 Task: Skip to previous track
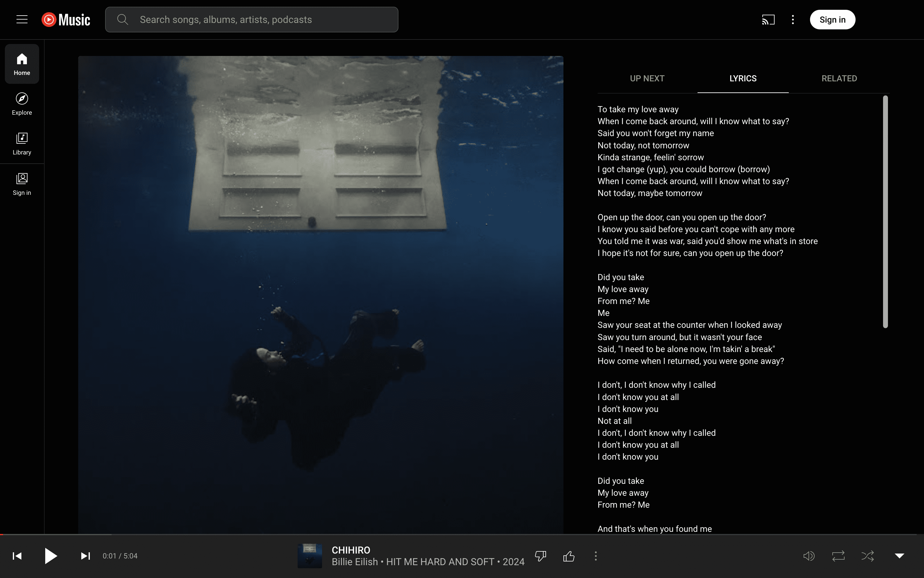click(17, 556)
